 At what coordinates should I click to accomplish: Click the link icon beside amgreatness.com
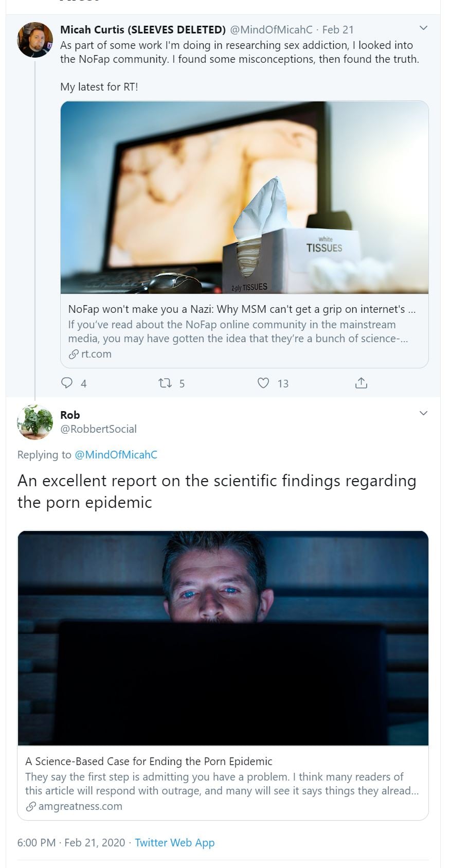(x=31, y=806)
